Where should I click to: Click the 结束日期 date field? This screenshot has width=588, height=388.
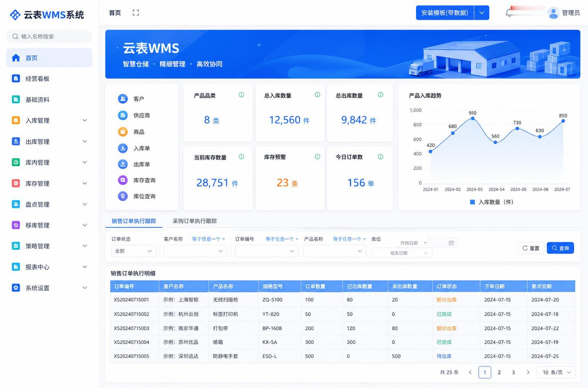point(402,253)
